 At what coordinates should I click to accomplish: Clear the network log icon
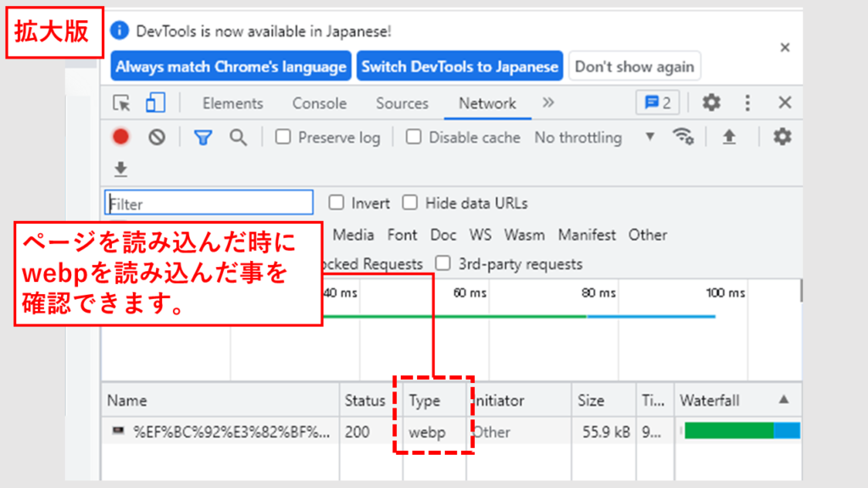[157, 137]
